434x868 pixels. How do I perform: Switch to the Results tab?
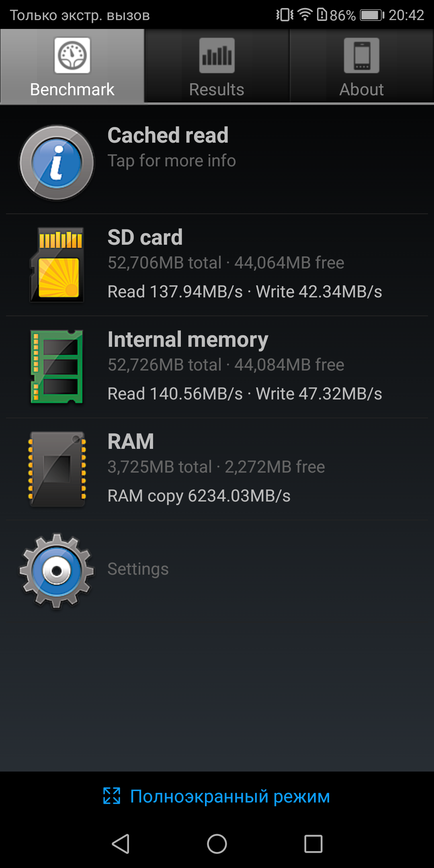click(x=217, y=67)
